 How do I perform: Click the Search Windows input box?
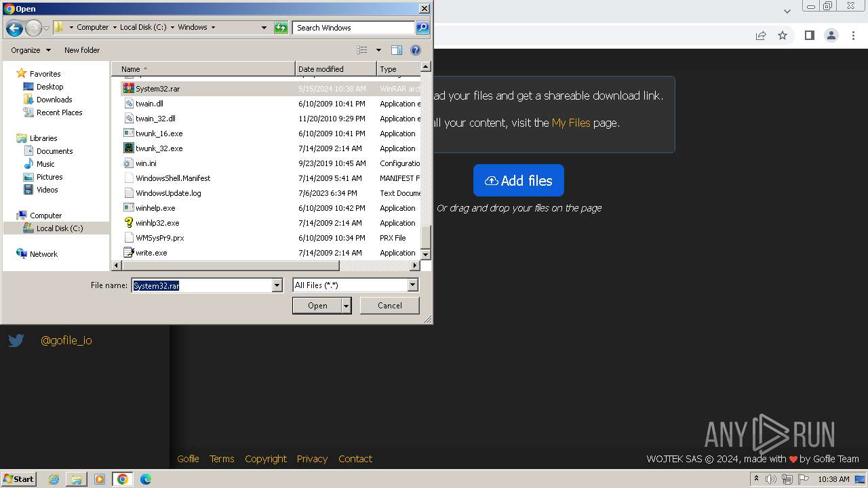click(354, 28)
